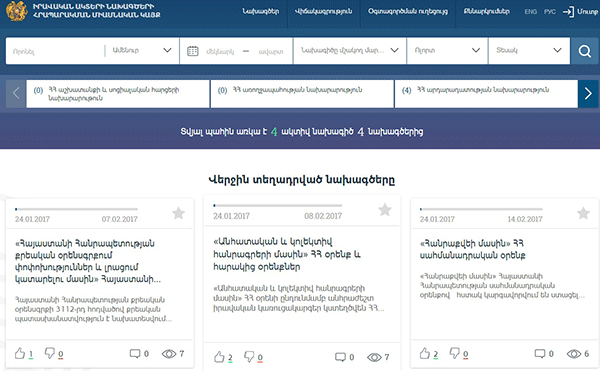The image size is (600, 371).
Task: Open draft about քրեական օրենսգրքում փոփոխություններ
Action: [x=88, y=261]
